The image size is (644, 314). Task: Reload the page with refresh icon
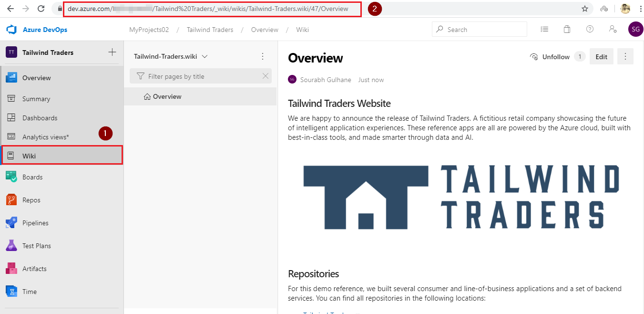(41, 9)
